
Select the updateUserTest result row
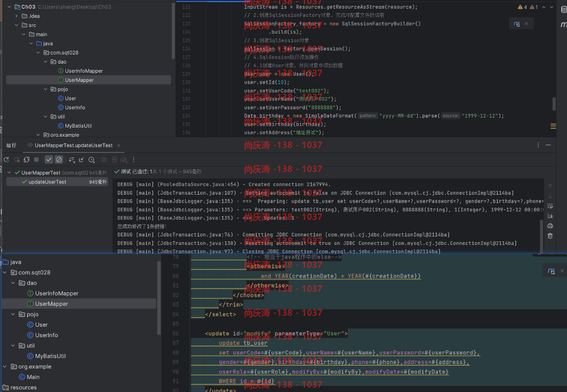click(x=57, y=182)
